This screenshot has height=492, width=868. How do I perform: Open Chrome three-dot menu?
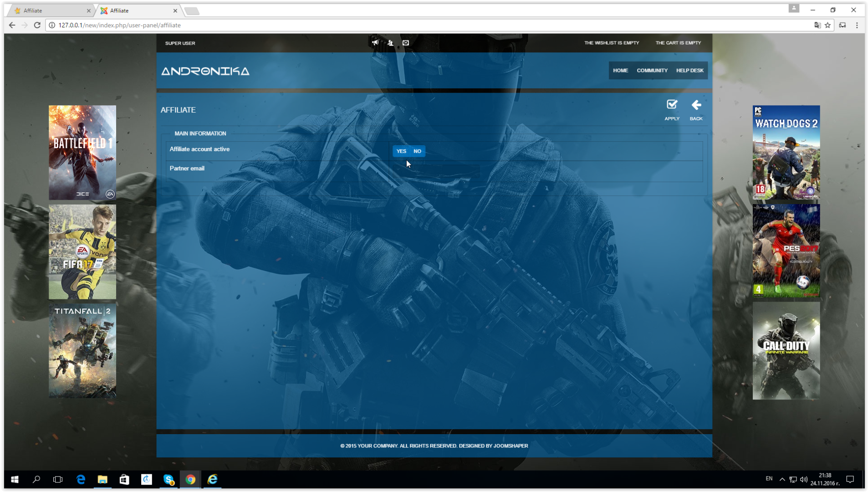pos(857,25)
